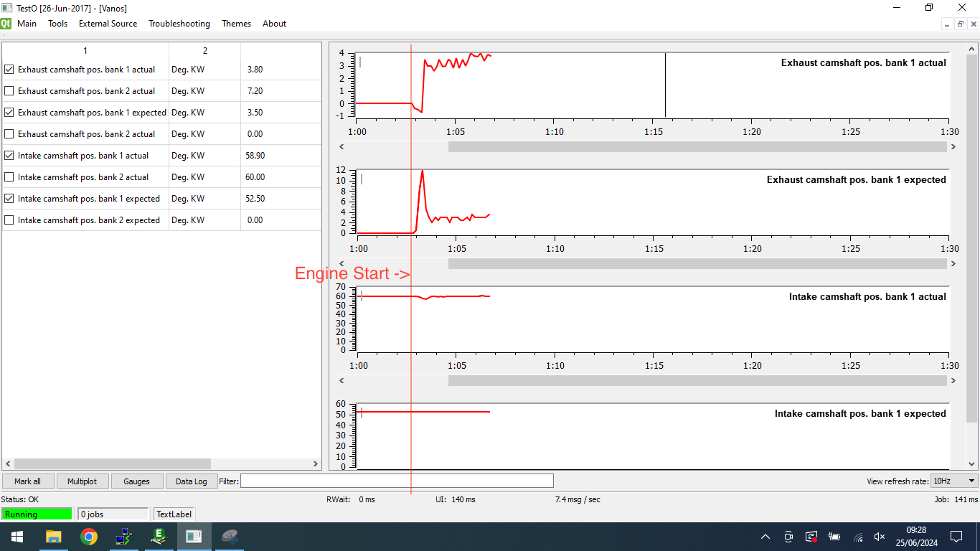Open the Snipping Tool taskbar icon
The height and width of the screenshot is (551, 980).
coord(229,537)
